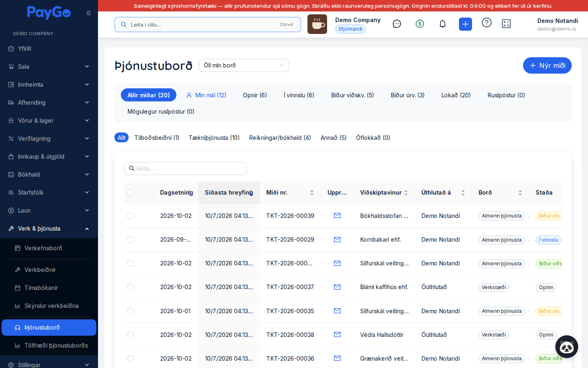
Task: Check the row for TKT-2026-00035
Action: tap(131, 311)
